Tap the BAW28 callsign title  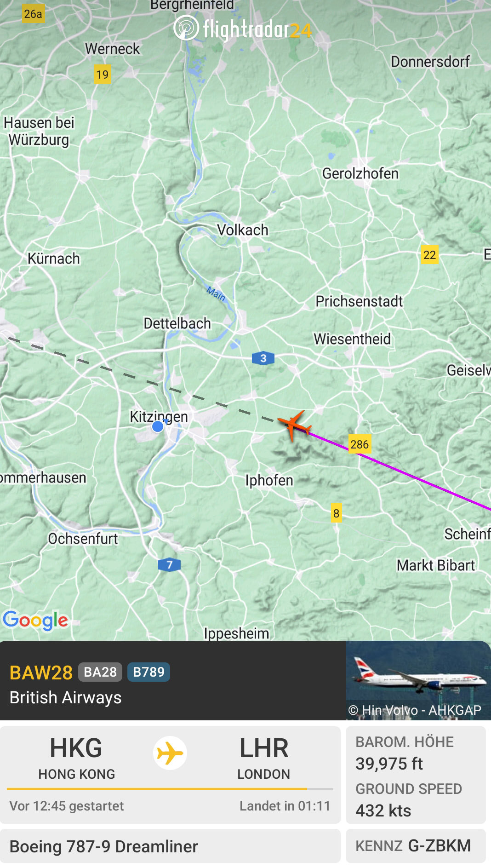[41, 673]
